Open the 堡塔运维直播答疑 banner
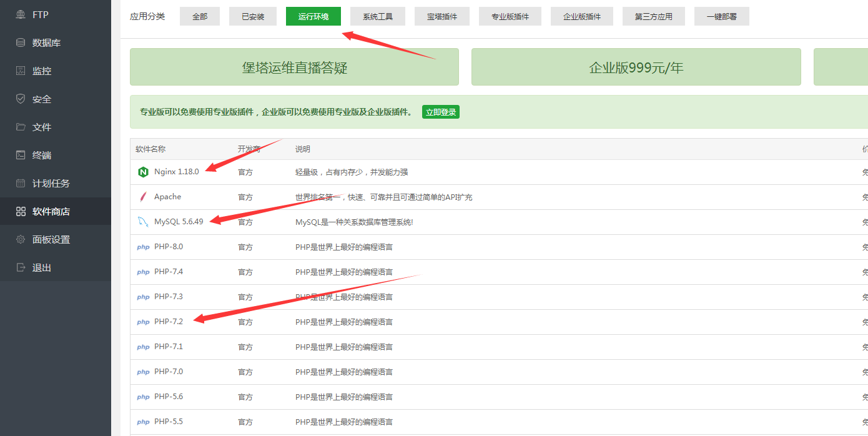Screen dimensions: 868x436 tap(294, 67)
